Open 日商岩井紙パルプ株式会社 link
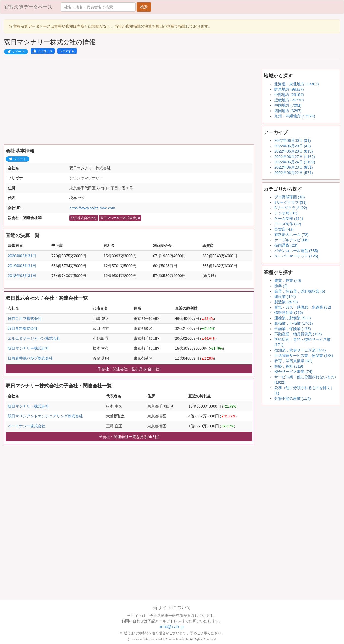This screenshot has width=344, height=644. pos(30,358)
